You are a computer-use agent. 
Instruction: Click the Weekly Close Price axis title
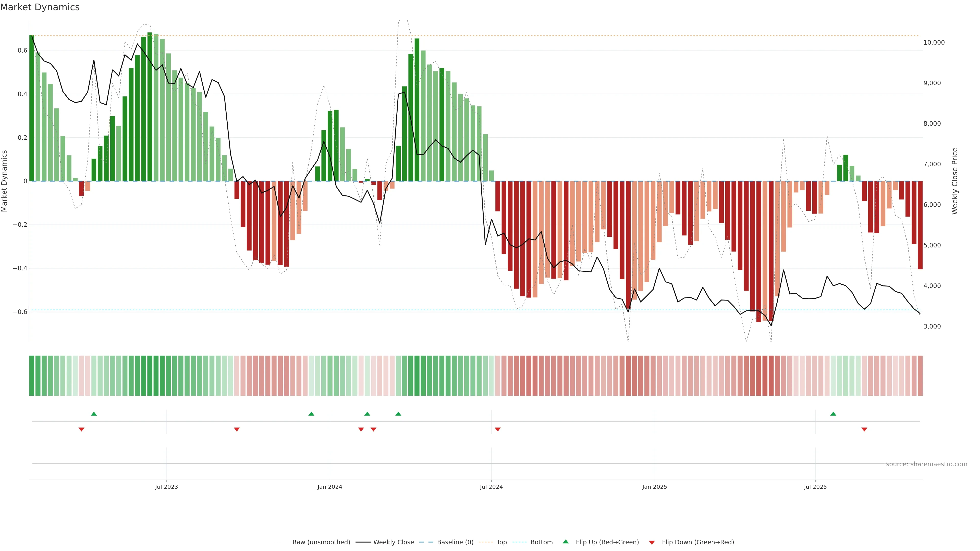(x=955, y=181)
